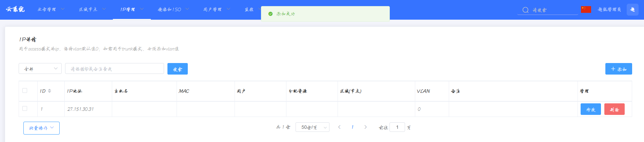Open the 镜像和ISO menu

click(x=173, y=9)
